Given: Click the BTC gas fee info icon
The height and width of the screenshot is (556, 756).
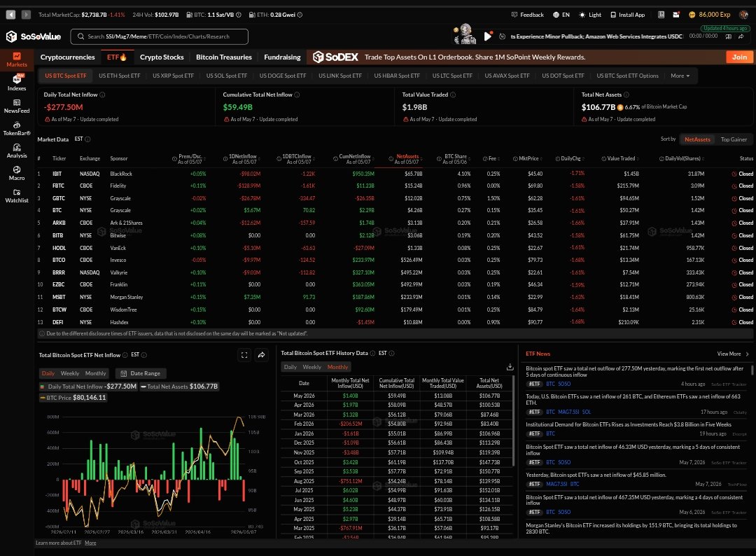Looking at the screenshot, I should point(238,15).
